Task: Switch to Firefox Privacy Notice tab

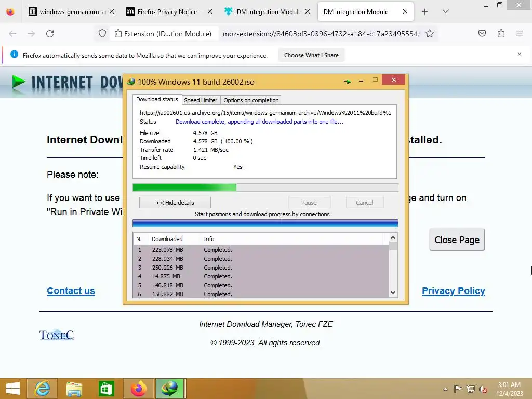Action: pyautogui.click(x=169, y=12)
